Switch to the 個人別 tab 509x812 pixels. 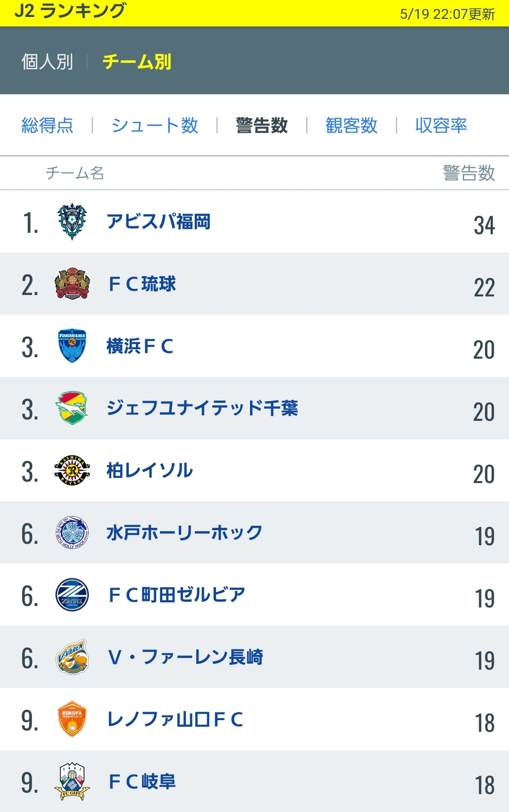[x=47, y=62]
